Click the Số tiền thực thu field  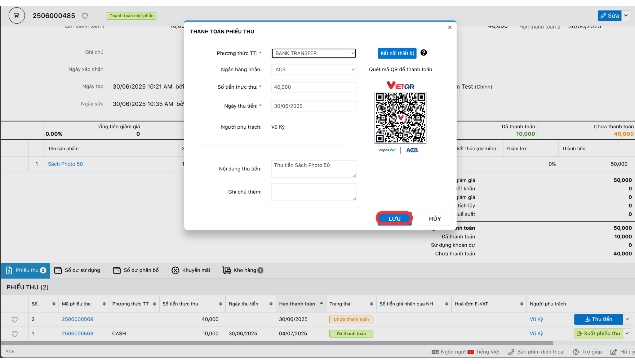(313, 87)
